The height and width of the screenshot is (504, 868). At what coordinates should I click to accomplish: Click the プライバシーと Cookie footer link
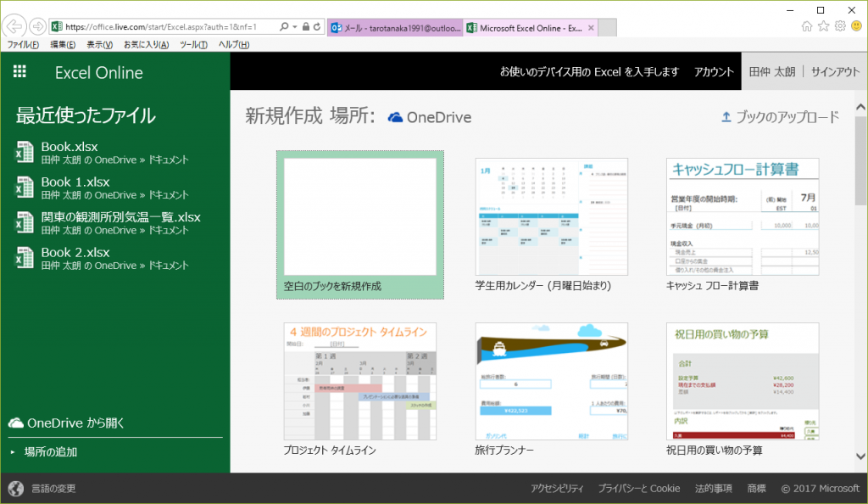pos(638,488)
